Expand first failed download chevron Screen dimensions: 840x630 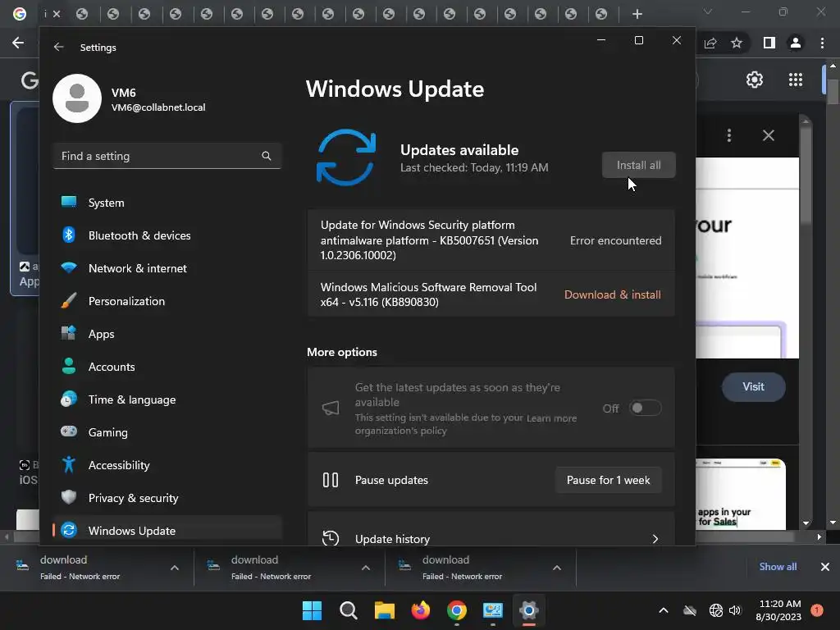coord(175,568)
